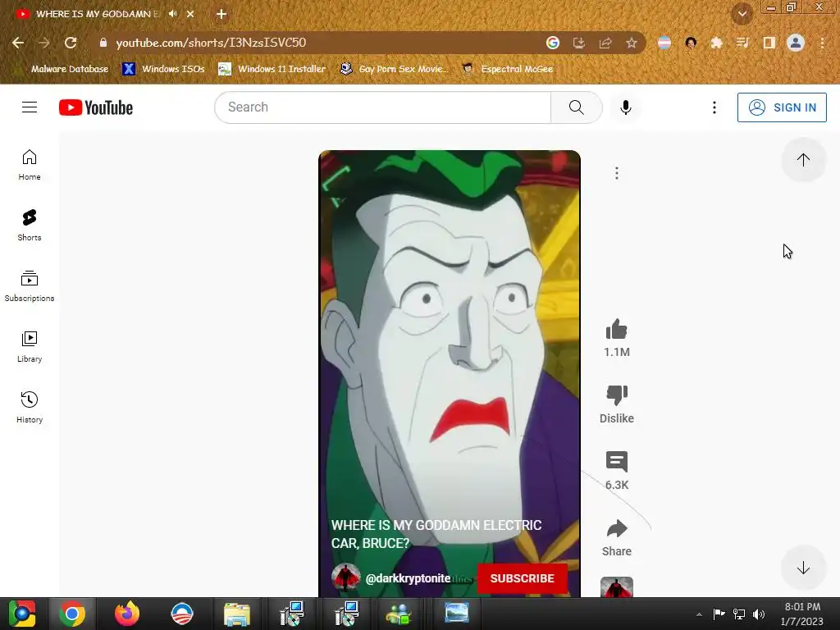The height and width of the screenshot is (630, 840).
Task: Click the URL address bar
Action: click(322, 43)
